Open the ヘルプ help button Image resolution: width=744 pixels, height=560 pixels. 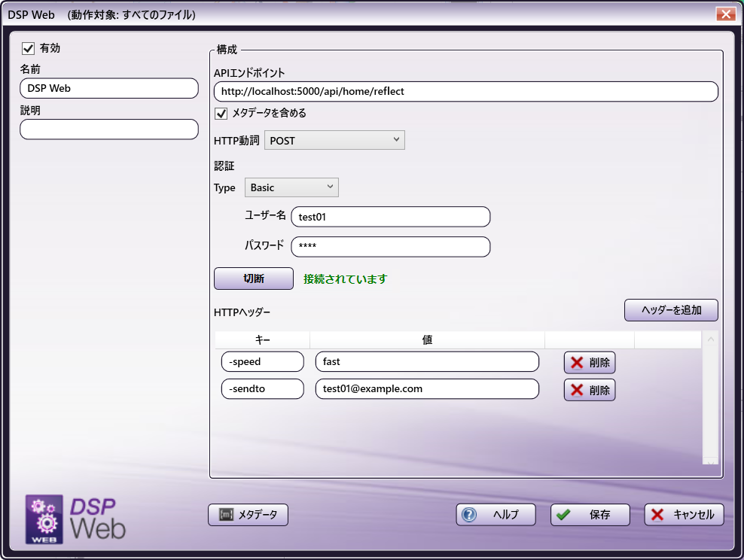coord(495,515)
